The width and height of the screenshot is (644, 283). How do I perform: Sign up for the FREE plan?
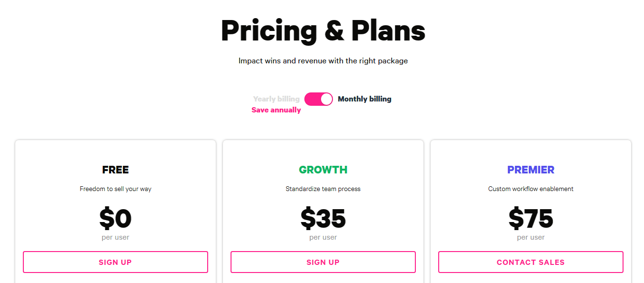pos(115,262)
